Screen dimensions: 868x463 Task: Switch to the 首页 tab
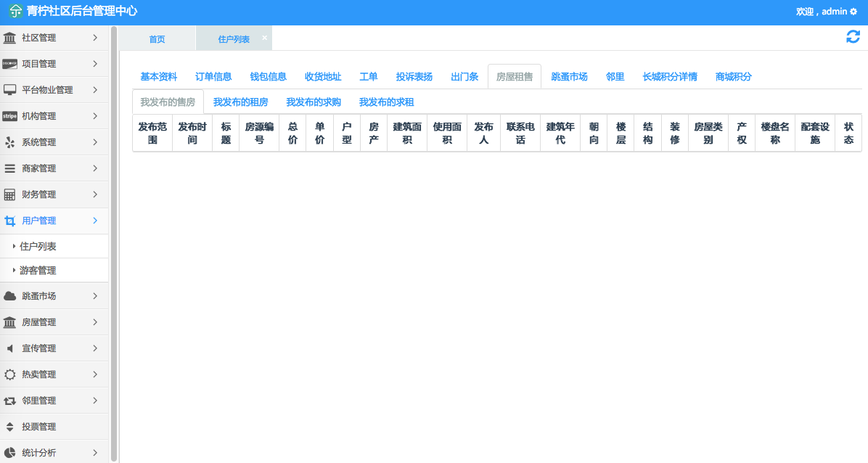[157, 38]
